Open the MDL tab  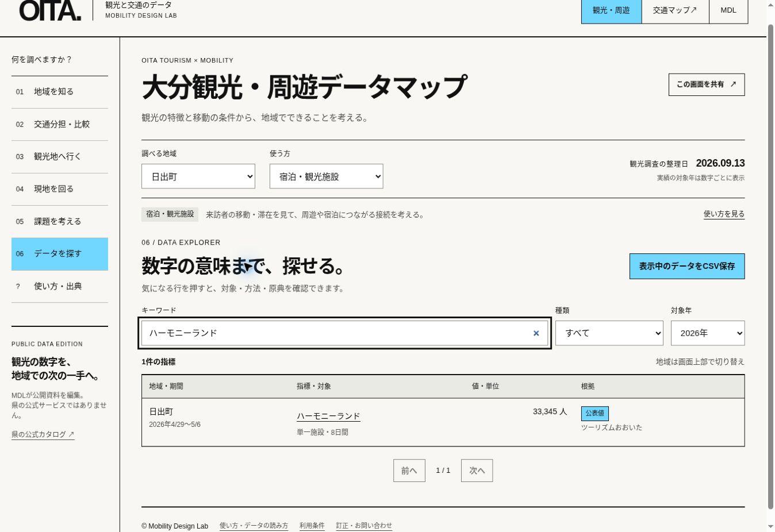tap(728, 10)
